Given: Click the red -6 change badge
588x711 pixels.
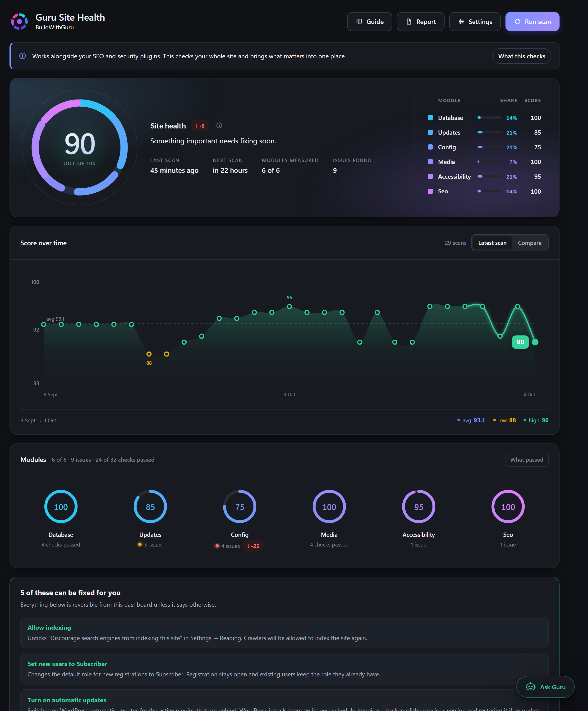Looking at the screenshot, I should [200, 126].
